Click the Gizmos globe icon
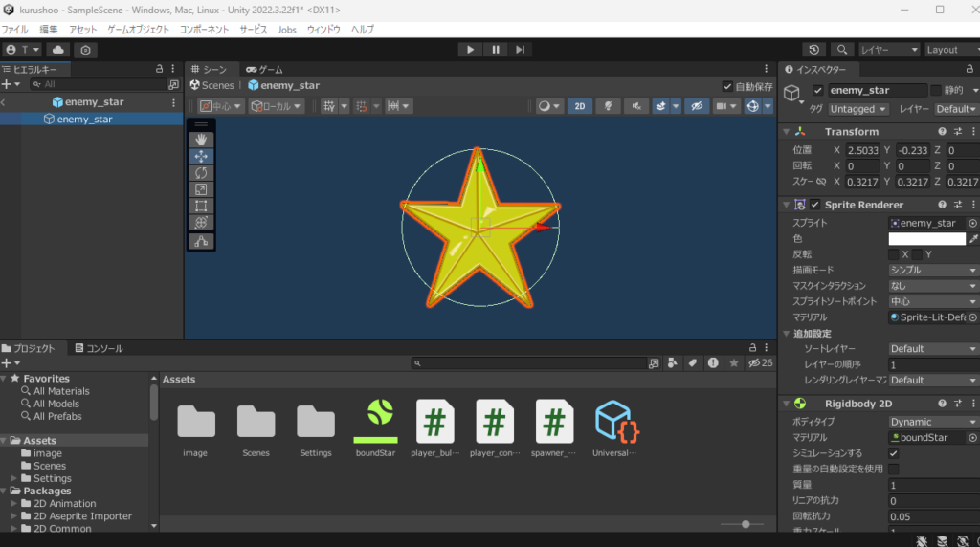This screenshot has width=980, height=547. click(x=752, y=106)
